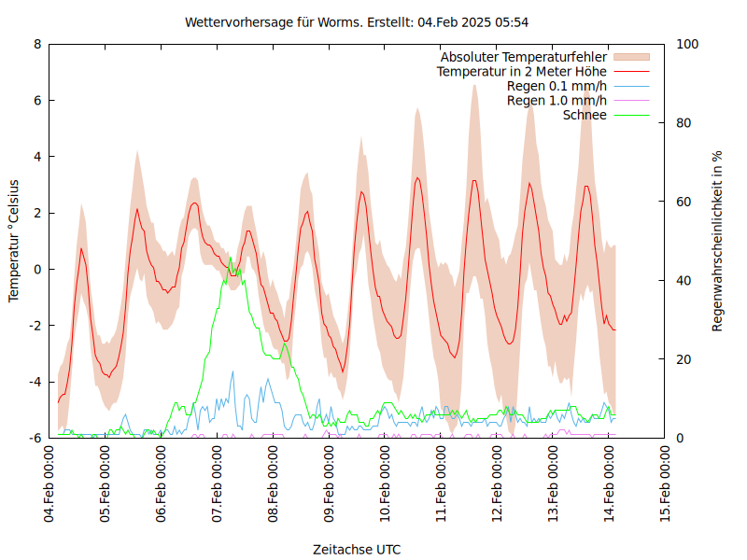747x560 pixels.
Task: Select the 10.Feb 00:00 time tick label
Action: click(x=386, y=484)
